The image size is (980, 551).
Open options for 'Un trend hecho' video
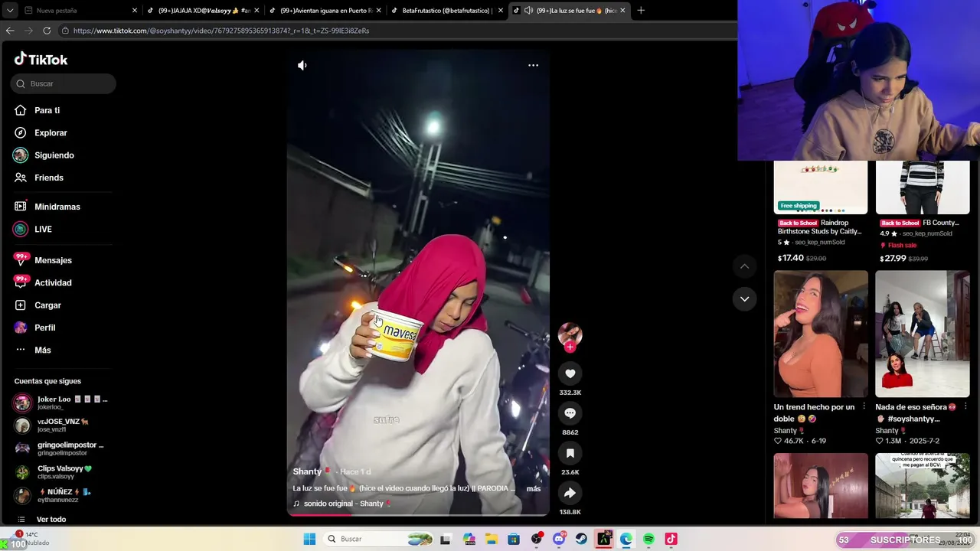click(x=864, y=407)
